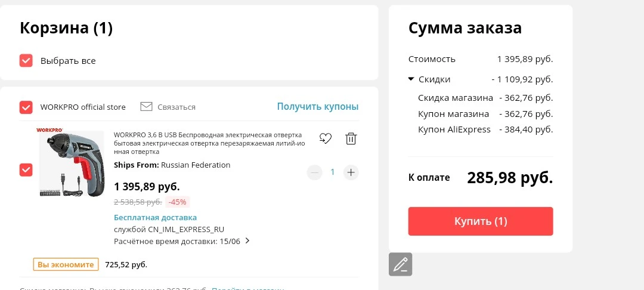Move item to wishlist via heart icon
Image resolution: width=644 pixels, height=290 pixels.
(x=326, y=139)
